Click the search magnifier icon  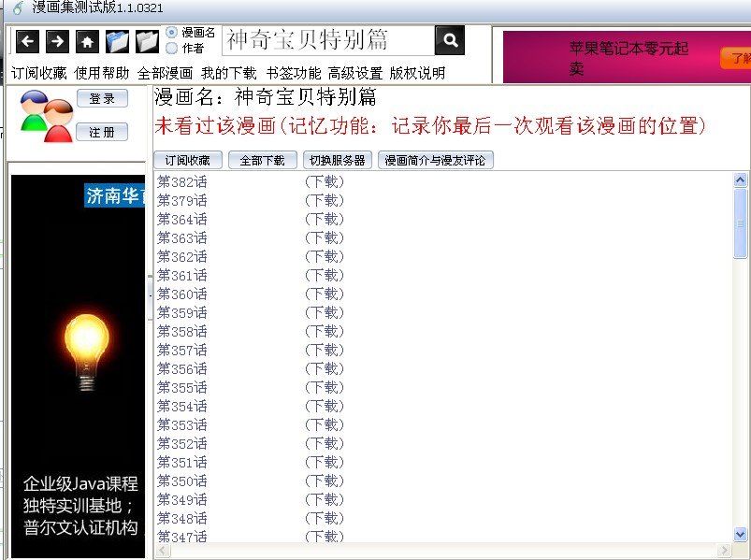coord(450,41)
